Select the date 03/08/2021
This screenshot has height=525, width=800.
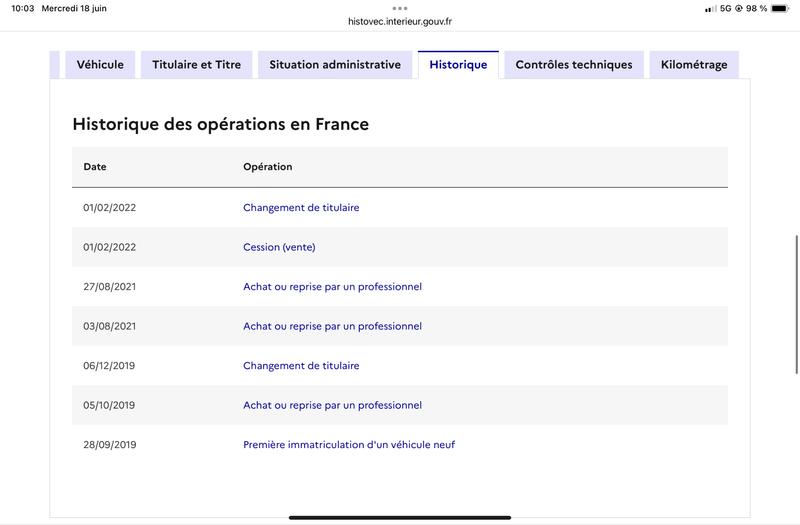[110, 326]
